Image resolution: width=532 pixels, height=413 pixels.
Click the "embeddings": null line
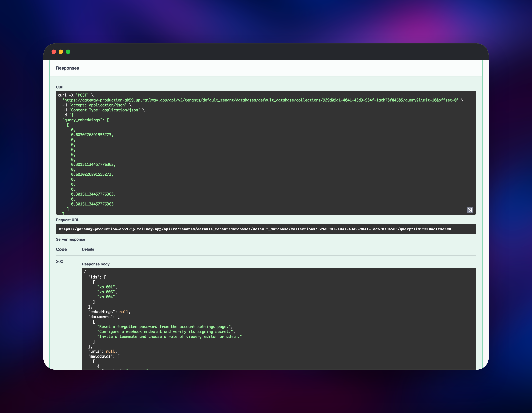point(109,312)
